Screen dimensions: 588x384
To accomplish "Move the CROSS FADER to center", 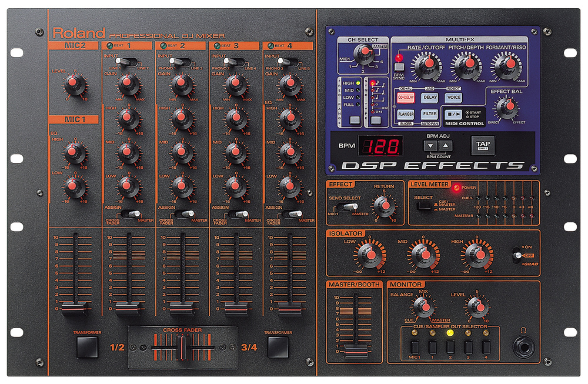I will [182, 347].
